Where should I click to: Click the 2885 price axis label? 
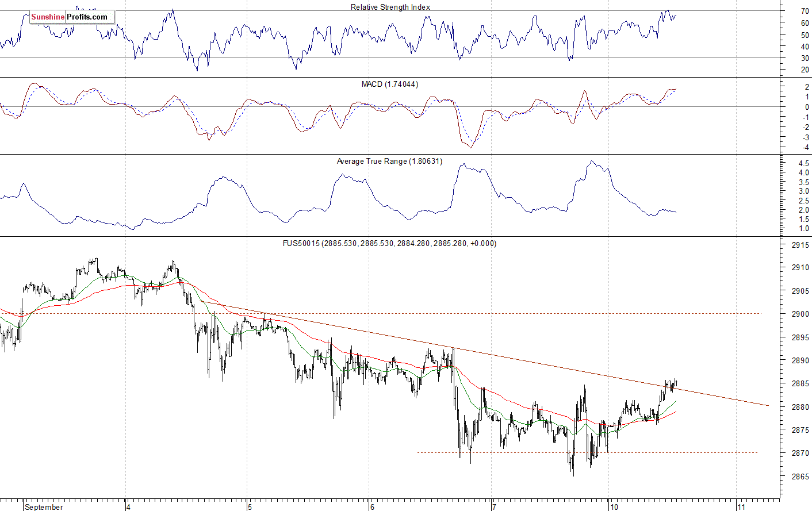(x=800, y=383)
